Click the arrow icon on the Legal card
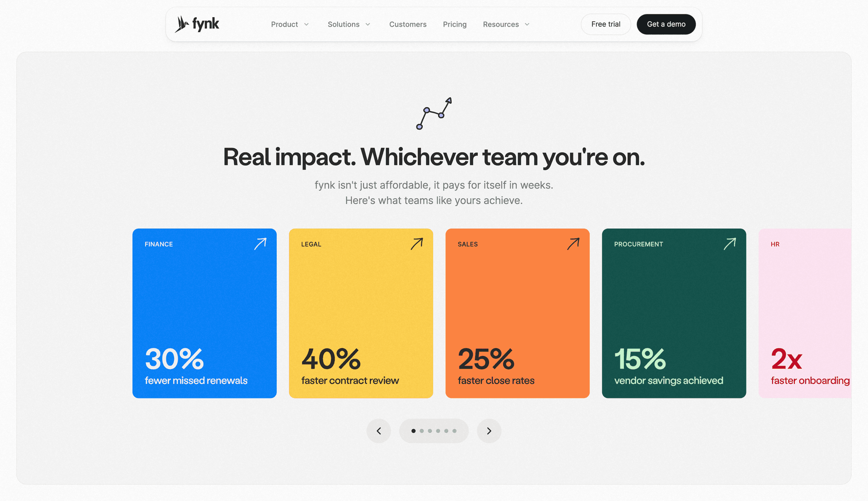 pyautogui.click(x=417, y=244)
